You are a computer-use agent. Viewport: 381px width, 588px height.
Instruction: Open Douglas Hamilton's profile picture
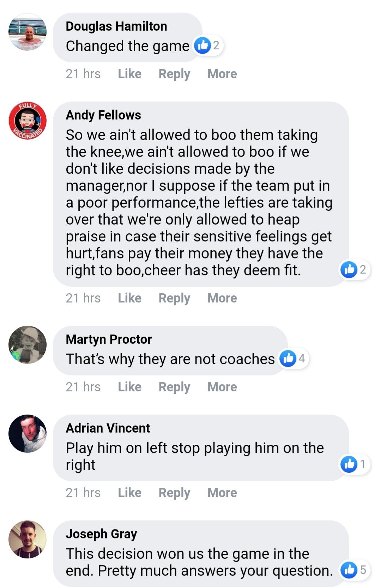coord(28,32)
